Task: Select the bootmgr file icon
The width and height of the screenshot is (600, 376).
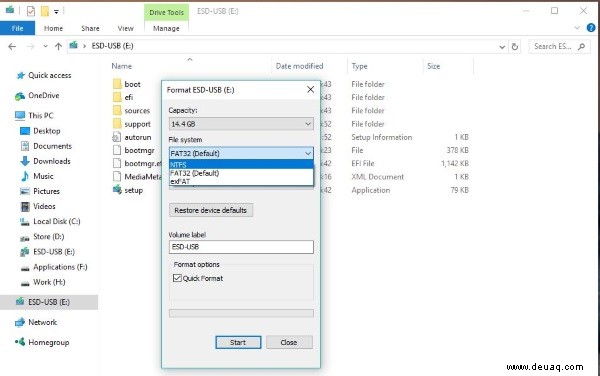Action: (x=117, y=150)
